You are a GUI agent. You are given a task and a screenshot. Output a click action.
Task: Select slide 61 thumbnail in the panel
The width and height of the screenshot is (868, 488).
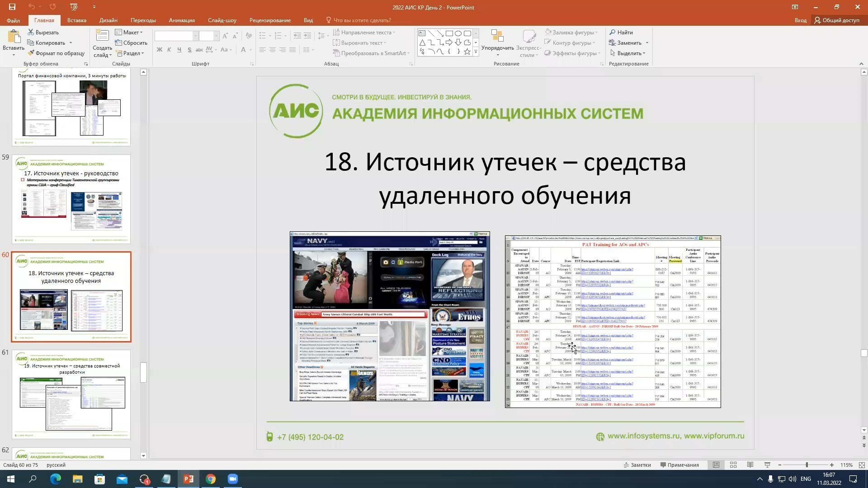coord(71,394)
